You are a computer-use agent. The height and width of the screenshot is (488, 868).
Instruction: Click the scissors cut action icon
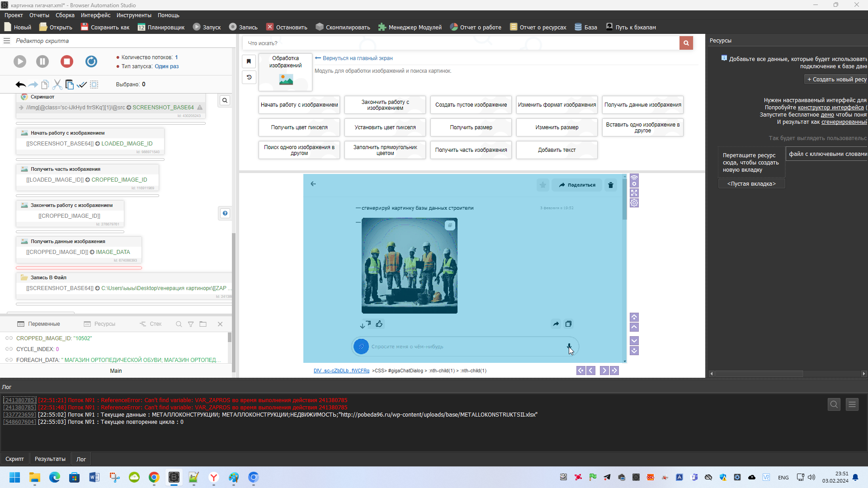(57, 84)
